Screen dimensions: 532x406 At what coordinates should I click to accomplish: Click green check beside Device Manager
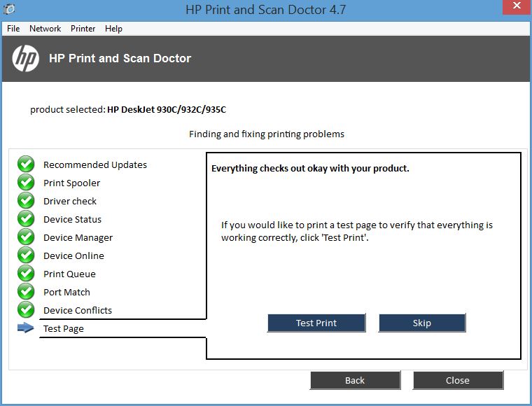(x=26, y=237)
